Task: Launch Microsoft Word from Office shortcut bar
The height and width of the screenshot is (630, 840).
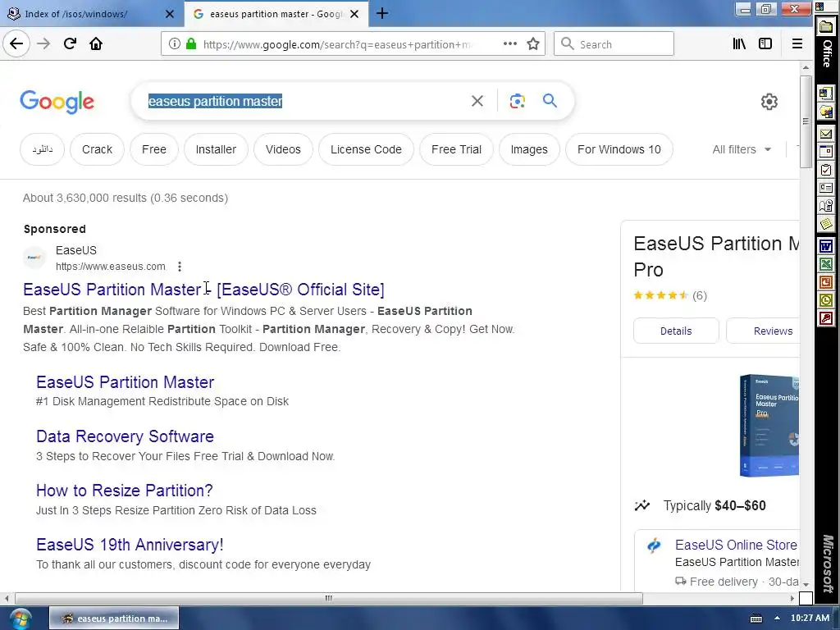Action: tap(826, 246)
